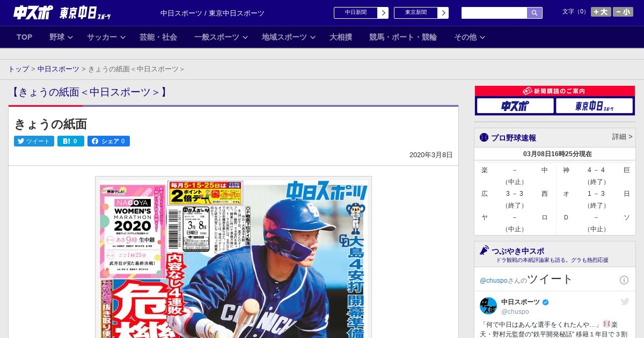Image resolution: width=644 pixels, height=338 pixels.
Task: Click the 楽 - 中 game row
Action: (515, 170)
